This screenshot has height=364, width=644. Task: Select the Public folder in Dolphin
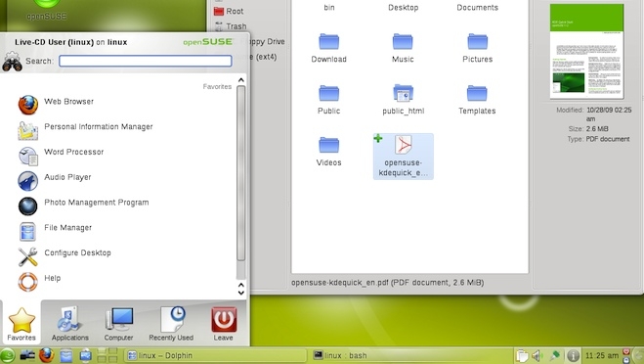pyautogui.click(x=329, y=100)
